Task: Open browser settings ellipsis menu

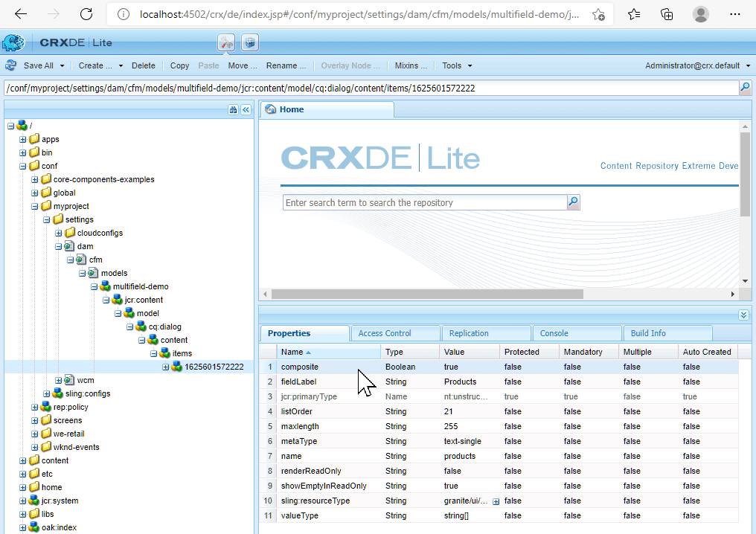Action: click(734, 14)
